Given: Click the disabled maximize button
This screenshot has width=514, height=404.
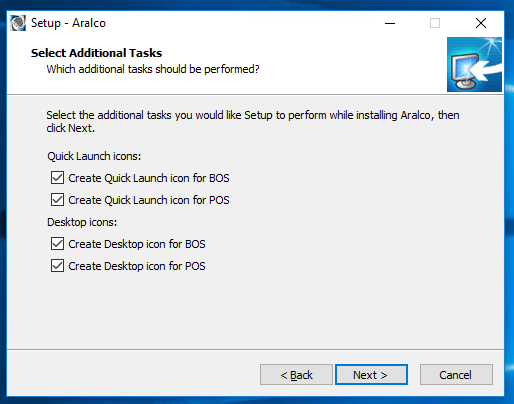Looking at the screenshot, I should [435, 23].
